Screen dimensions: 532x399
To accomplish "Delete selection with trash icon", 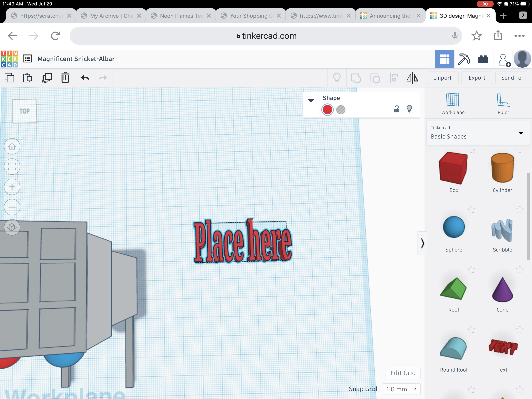I will (x=65, y=78).
